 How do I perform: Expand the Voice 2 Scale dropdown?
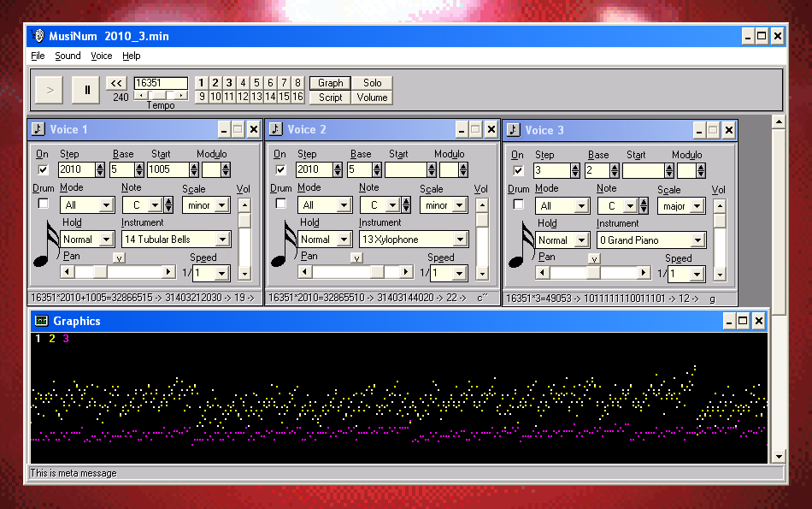click(460, 205)
